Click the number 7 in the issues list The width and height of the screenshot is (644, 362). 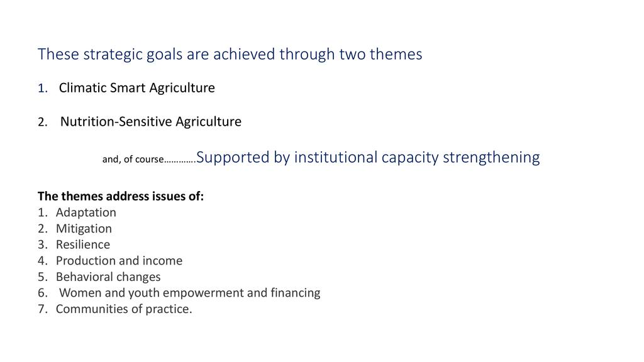click(x=43, y=309)
